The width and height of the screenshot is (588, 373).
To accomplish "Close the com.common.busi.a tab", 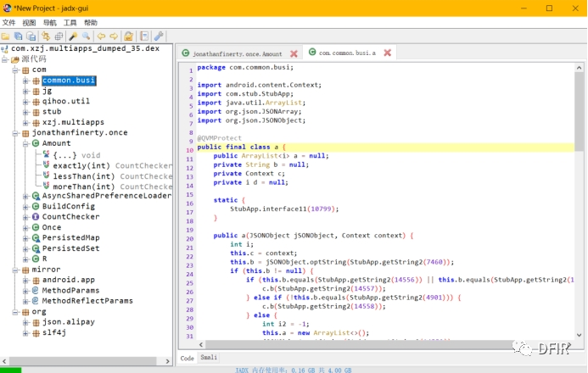I will (388, 53).
